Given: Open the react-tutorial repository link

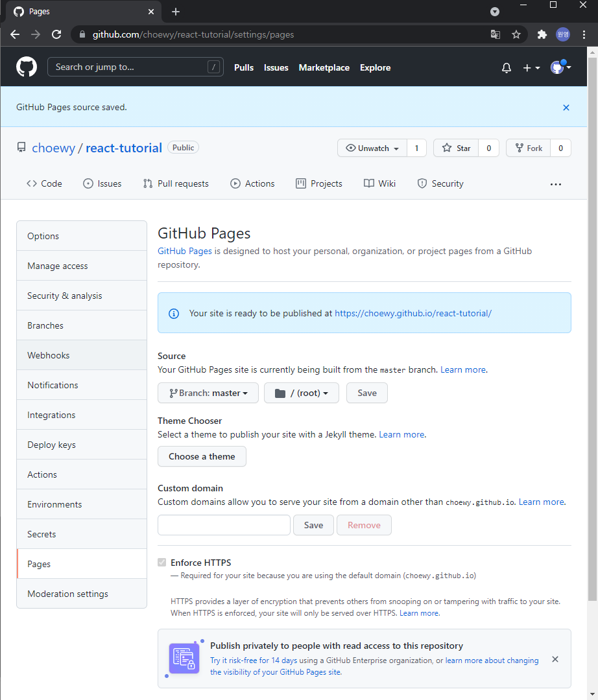Looking at the screenshot, I should [124, 148].
